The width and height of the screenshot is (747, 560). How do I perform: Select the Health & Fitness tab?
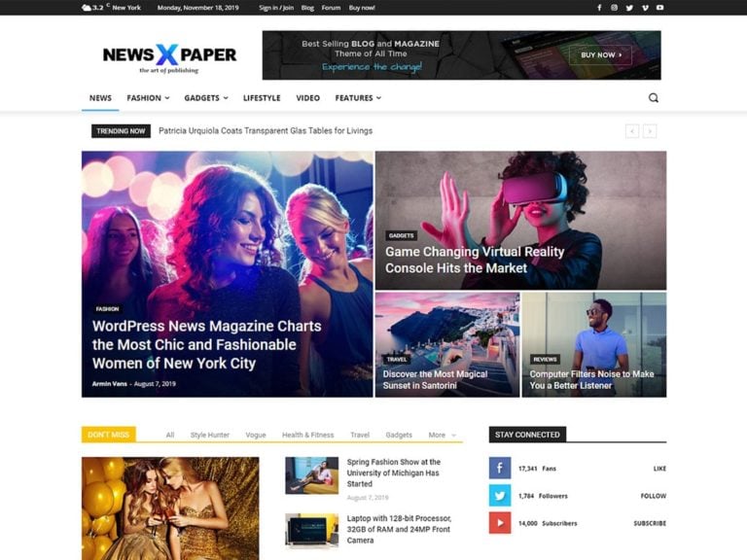click(x=307, y=435)
